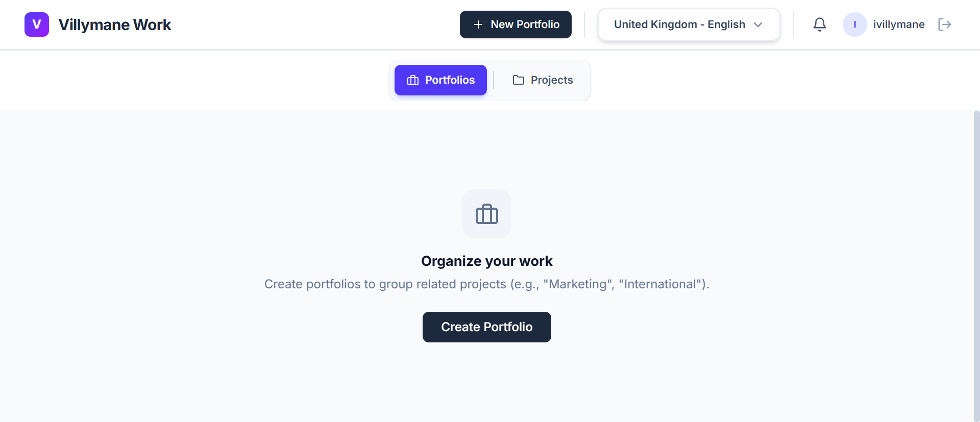Click the plus icon in New Portfolio button
This screenshot has width=980, height=422.
click(478, 24)
